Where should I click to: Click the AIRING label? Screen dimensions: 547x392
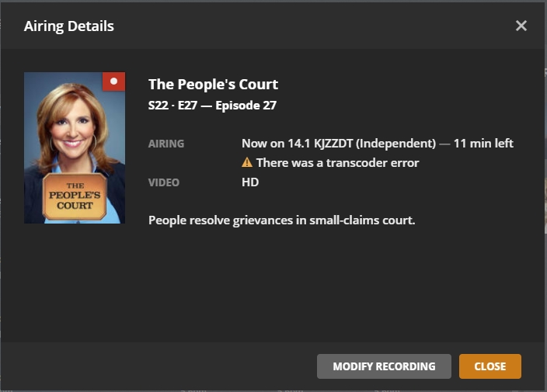(166, 144)
